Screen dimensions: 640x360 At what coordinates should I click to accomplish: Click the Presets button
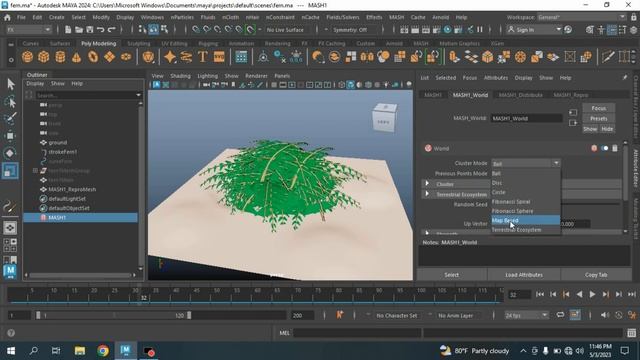(598, 118)
